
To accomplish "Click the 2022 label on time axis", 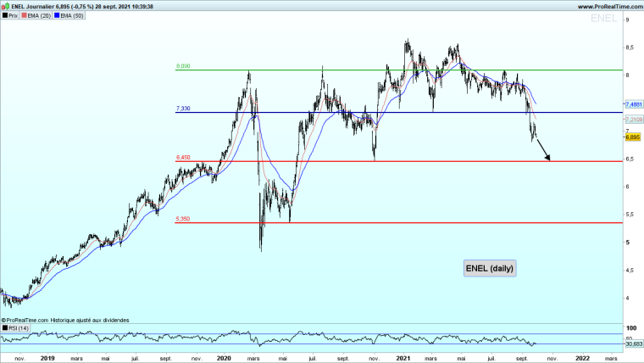I will (x=583, y=358).
